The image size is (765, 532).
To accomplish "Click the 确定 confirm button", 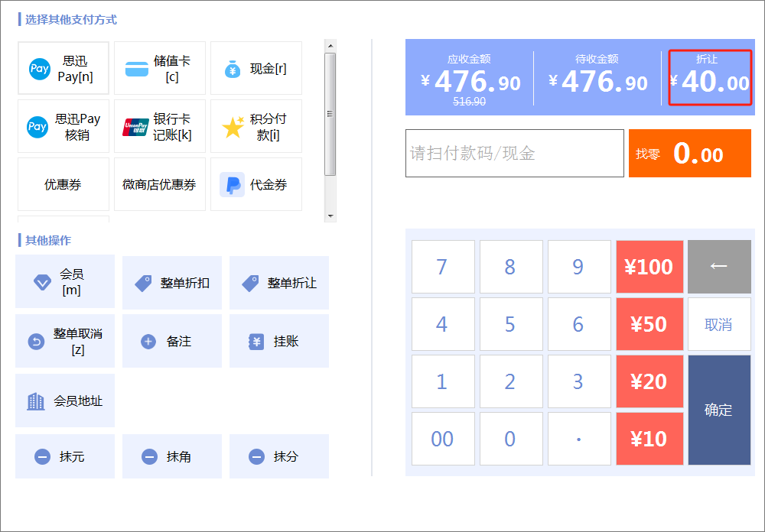I will 719,410.
